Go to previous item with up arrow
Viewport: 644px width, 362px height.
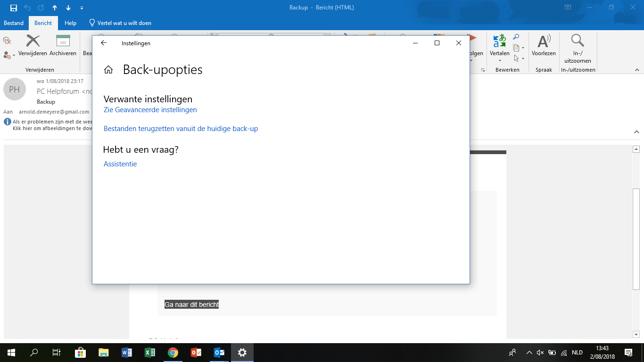55,8
